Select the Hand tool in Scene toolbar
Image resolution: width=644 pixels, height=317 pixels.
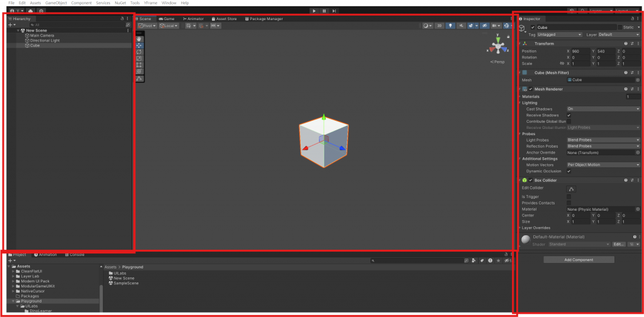click(139, 38)
